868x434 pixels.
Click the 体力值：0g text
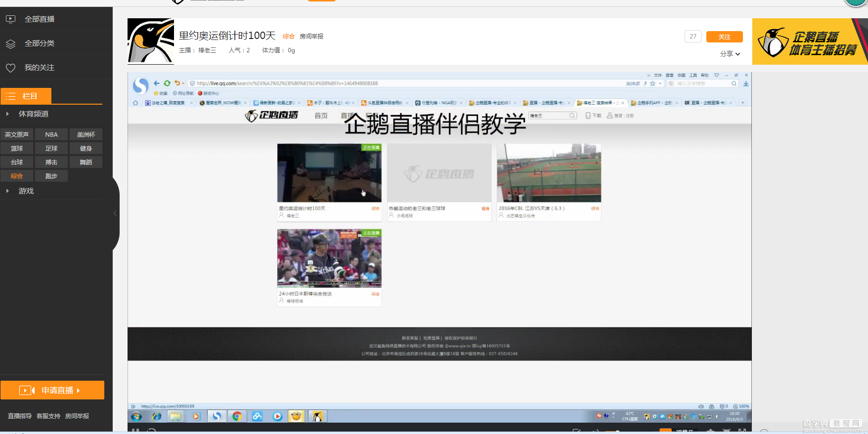click(278, 50)
